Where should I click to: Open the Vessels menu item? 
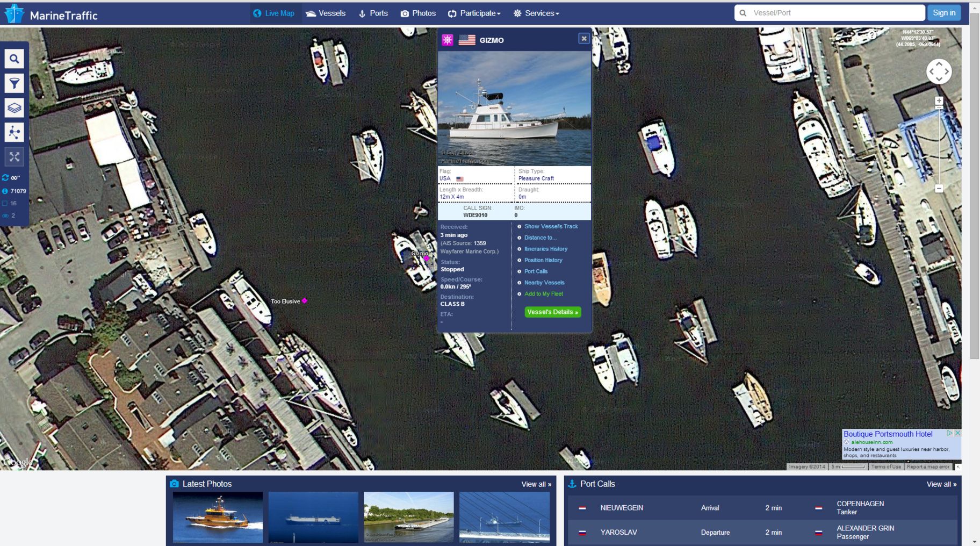326,13
